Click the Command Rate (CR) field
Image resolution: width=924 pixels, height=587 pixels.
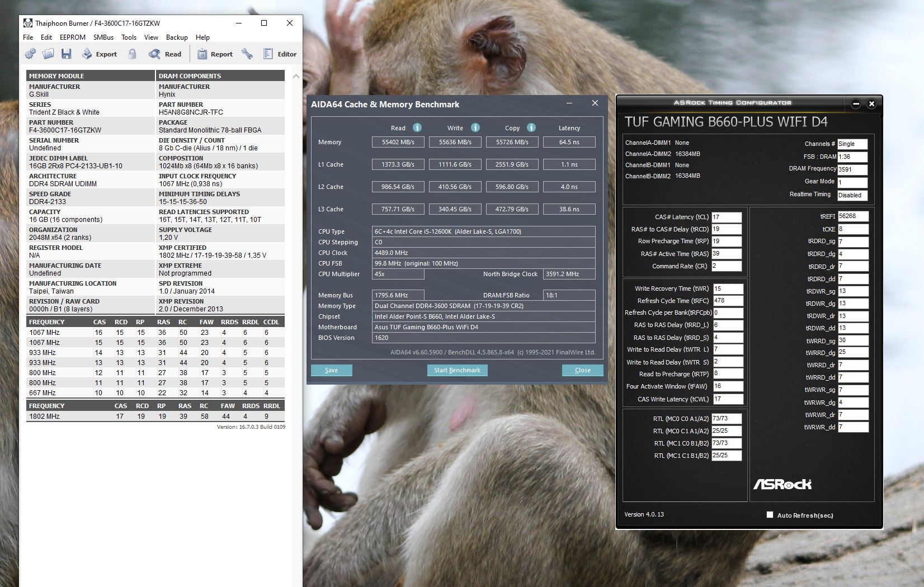[727, 266]
